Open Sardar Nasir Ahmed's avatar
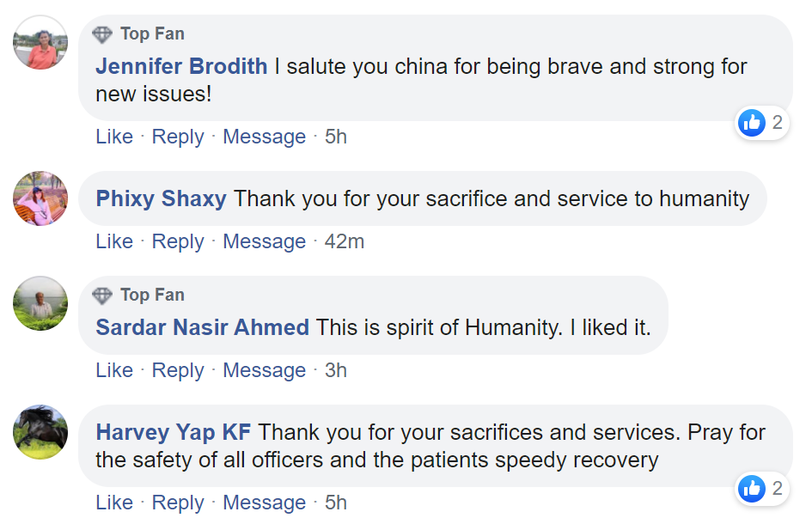Screen dimensions: 812x524 [x=40, y=303]
